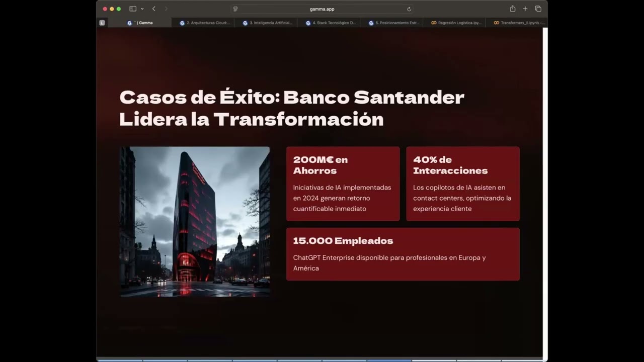Toggle the Safari sidebar button

133,9
